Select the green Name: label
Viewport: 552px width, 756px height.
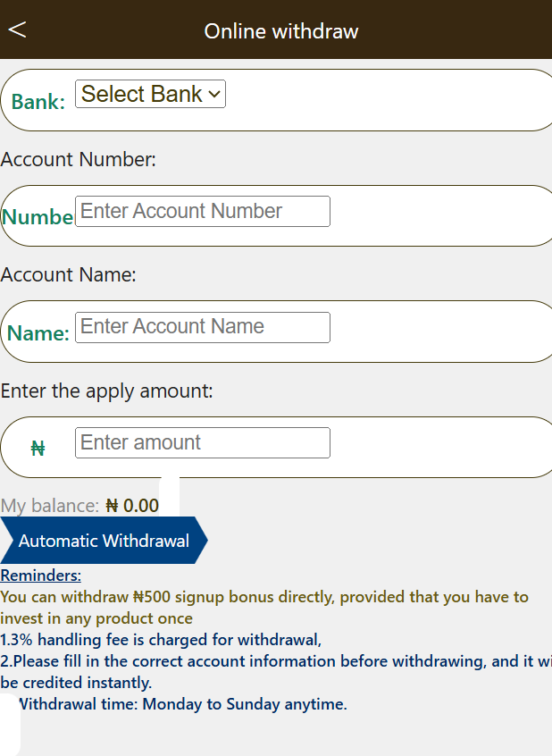38,333
